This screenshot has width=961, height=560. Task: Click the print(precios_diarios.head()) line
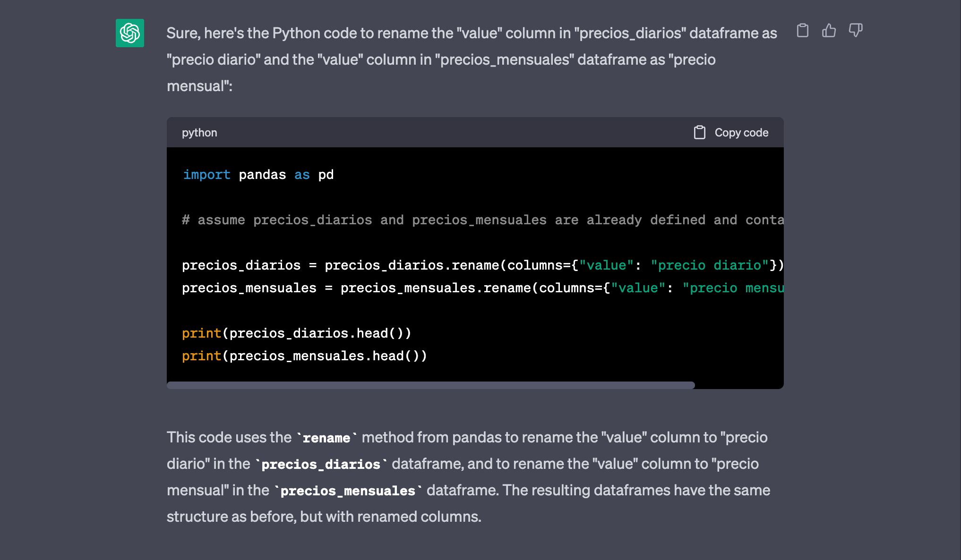297,333
